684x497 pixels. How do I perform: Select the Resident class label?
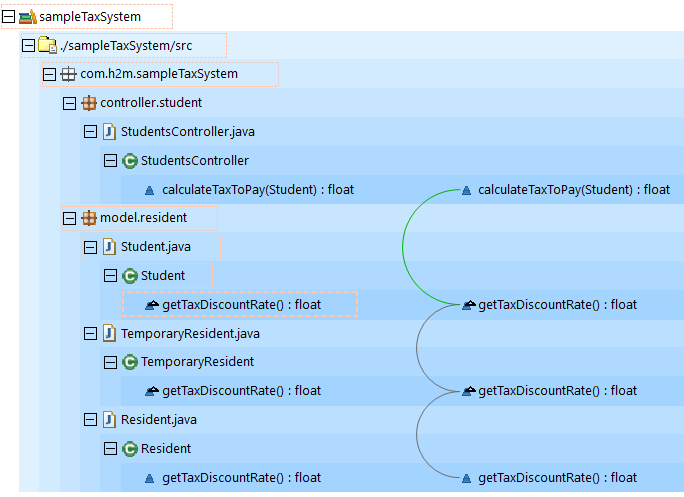click(x=166, y=449)
